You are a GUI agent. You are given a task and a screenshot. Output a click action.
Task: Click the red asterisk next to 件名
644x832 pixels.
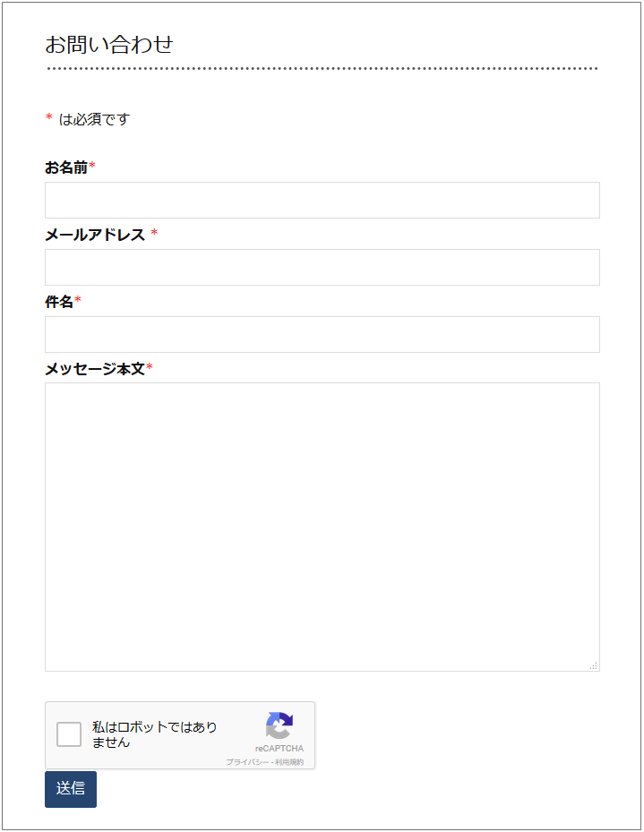(80, 300)
